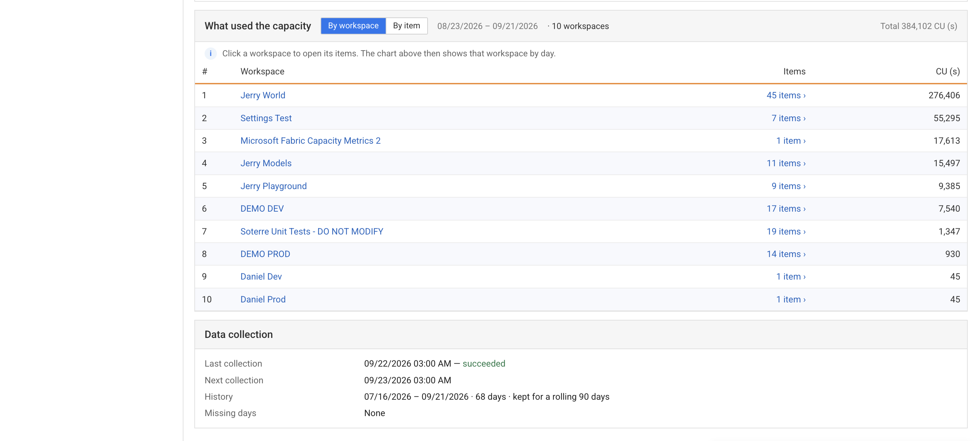Click the What used the capacity heading

[x=257, y=26]
